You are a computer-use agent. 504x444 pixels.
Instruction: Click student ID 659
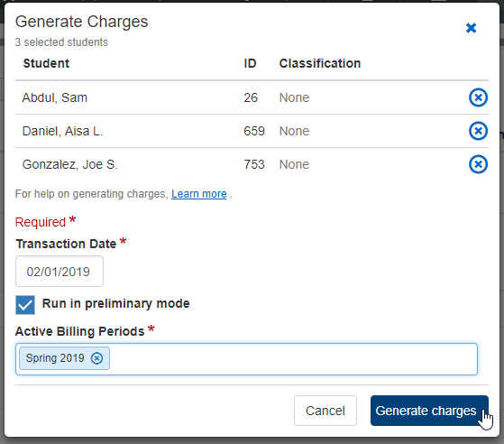tap(254, 131)
